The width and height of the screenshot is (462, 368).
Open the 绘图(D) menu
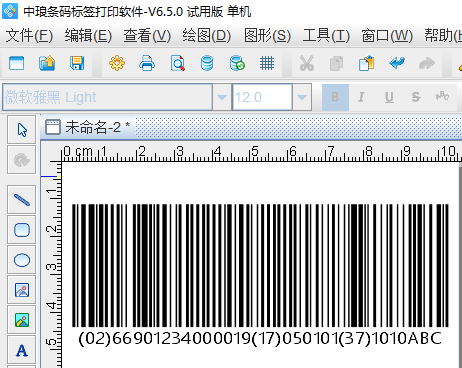[206, 35]
